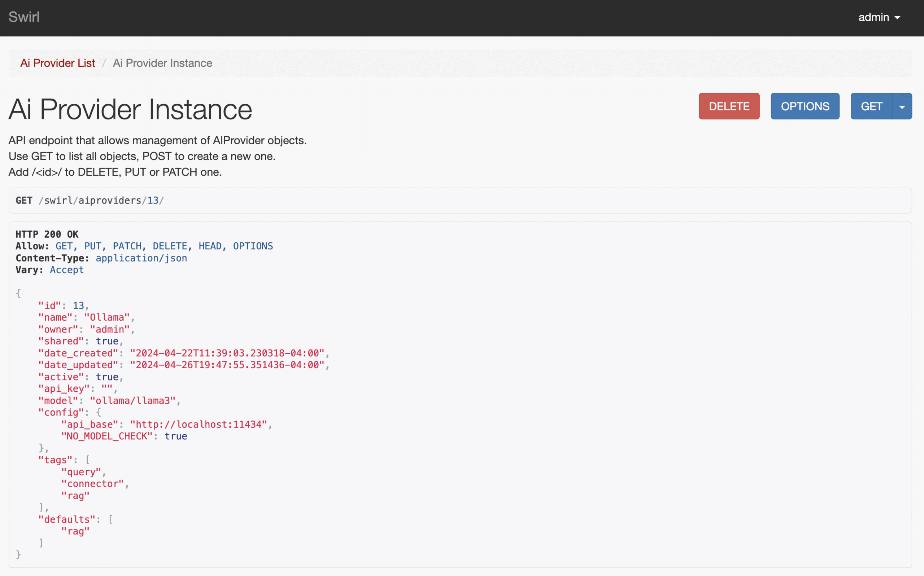
Task: Click the Allow header methods line
Action: tap(144, 246)
